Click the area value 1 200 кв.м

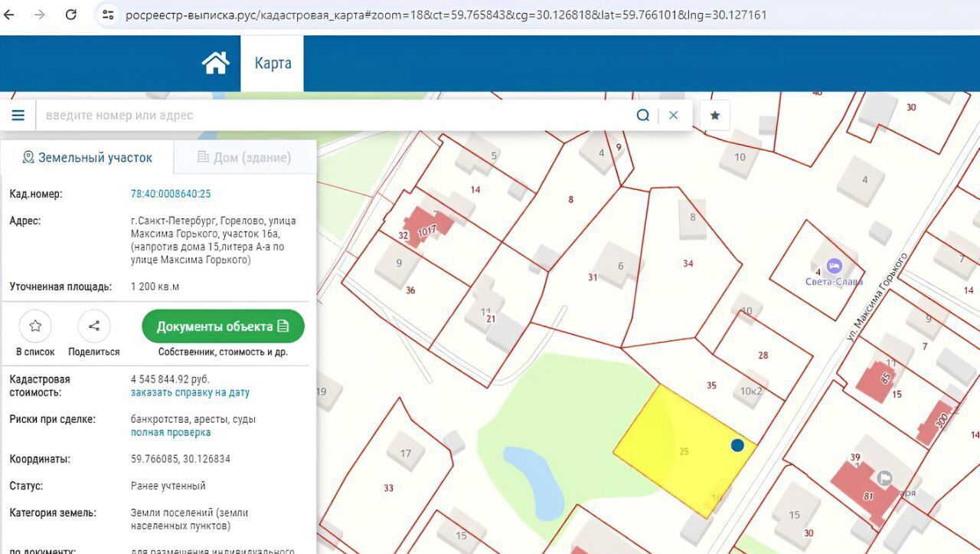pos(155,287)
